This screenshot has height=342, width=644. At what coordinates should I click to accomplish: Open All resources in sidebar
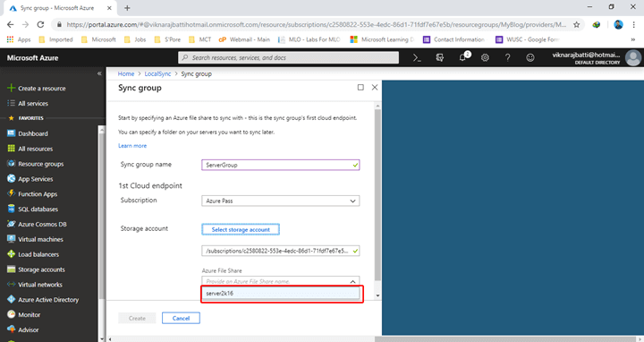coord(35,149)
